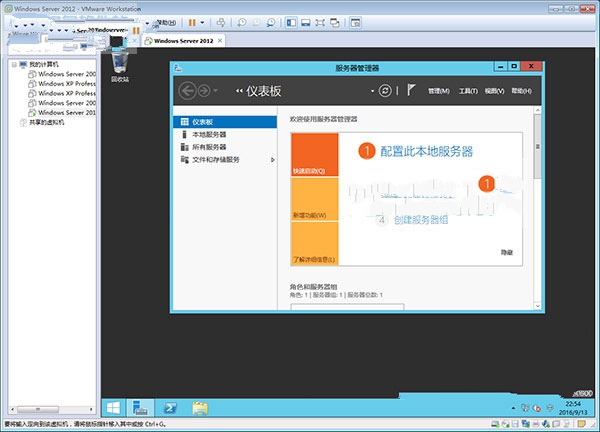The height and width of the screenshot is (432, 600).
Task: Open the 工具(T) menu
Action: tap(468, 91)
